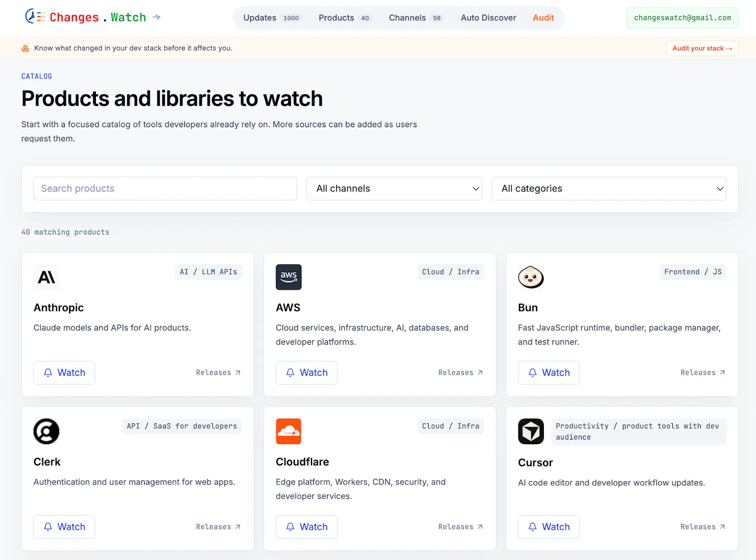The image size is (756, 560).
Task: Click the AI / LLM APIs tag
Action: tap(208, 272)
